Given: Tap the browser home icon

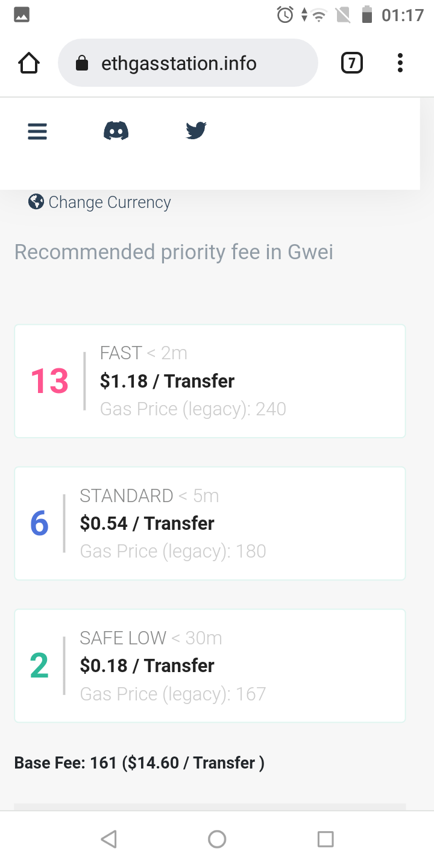Looking at the screenshot, I should (x=29, y=63).
